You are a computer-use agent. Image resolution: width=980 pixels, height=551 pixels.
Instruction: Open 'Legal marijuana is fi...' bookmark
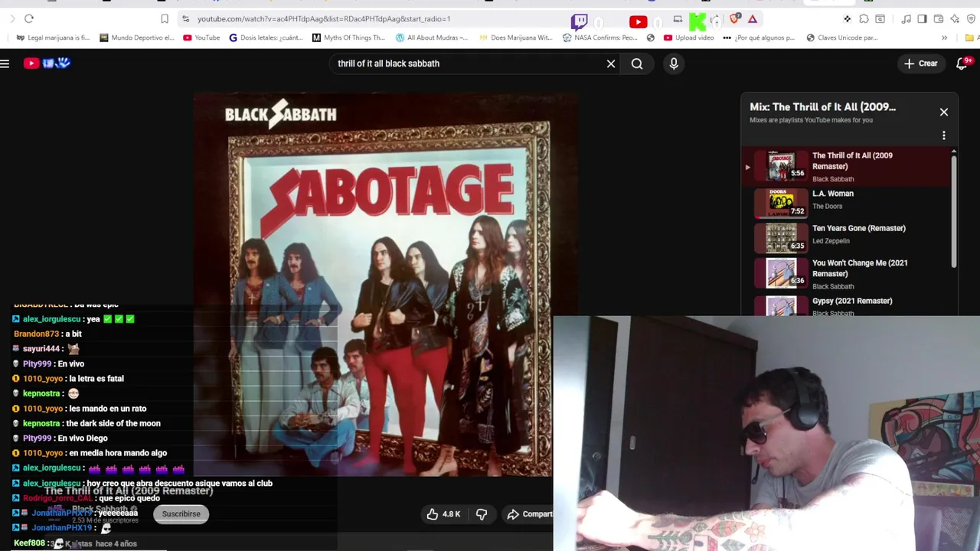[53, 37]
